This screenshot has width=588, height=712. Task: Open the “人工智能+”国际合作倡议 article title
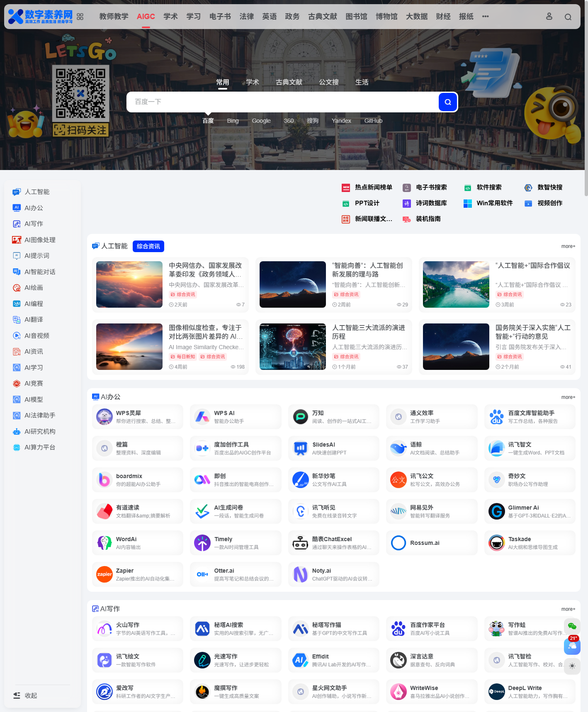[533, 266]
